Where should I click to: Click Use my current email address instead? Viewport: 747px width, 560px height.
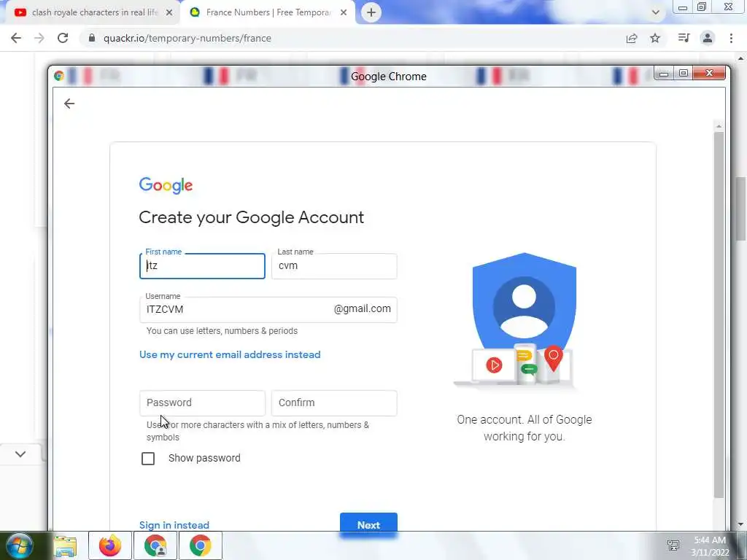[x=230, y=354]
